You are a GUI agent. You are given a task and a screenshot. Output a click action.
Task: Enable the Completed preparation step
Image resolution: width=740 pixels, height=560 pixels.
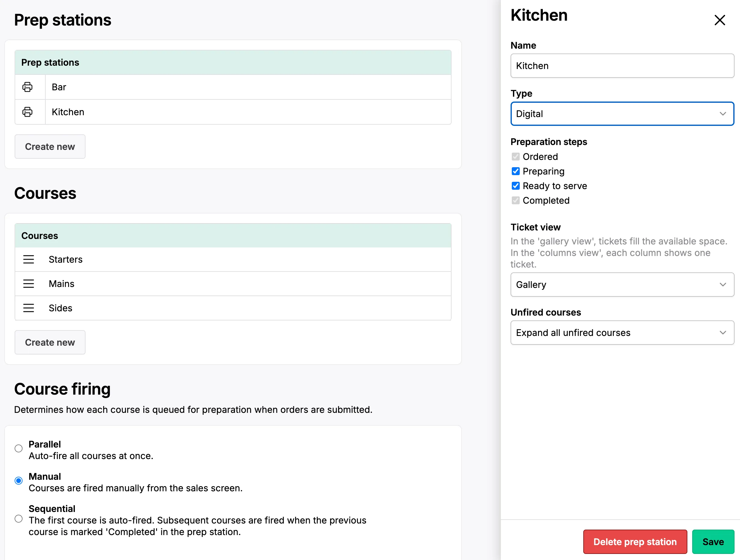click(x=516, y=200)
